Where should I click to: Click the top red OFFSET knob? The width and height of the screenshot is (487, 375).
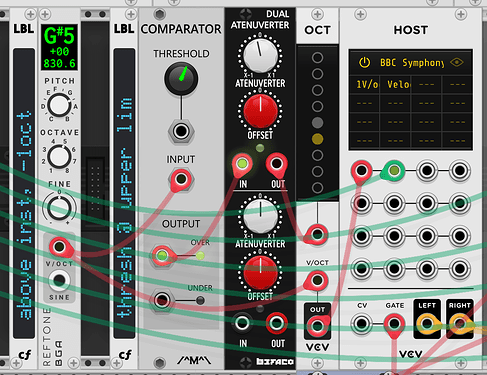pyautogui.click(x=260, y=111)
